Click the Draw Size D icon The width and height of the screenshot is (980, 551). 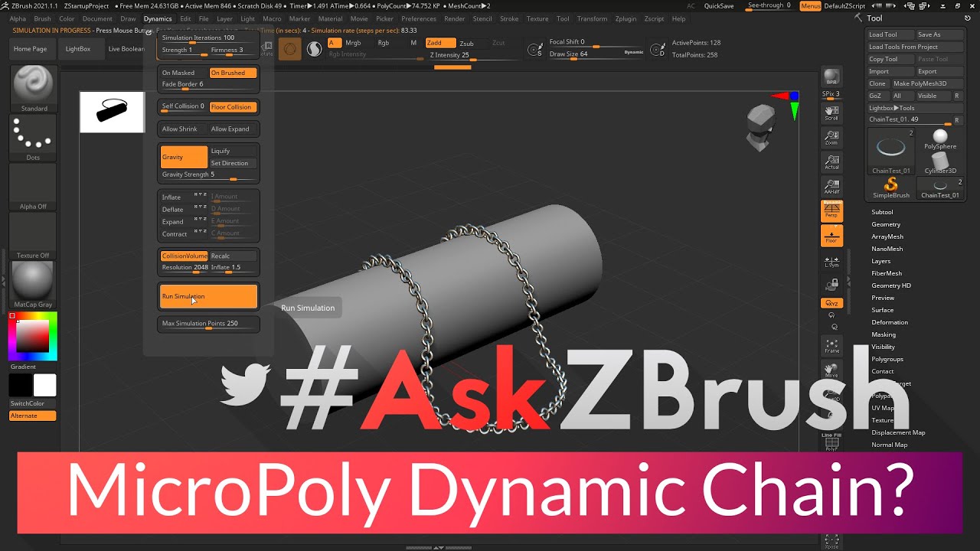coord(658,51)
